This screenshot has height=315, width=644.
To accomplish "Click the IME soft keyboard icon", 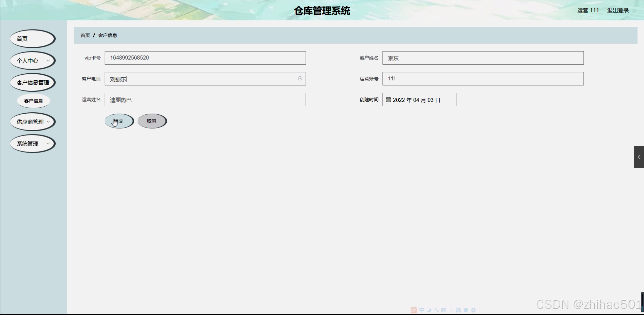I will pos(444,310).
